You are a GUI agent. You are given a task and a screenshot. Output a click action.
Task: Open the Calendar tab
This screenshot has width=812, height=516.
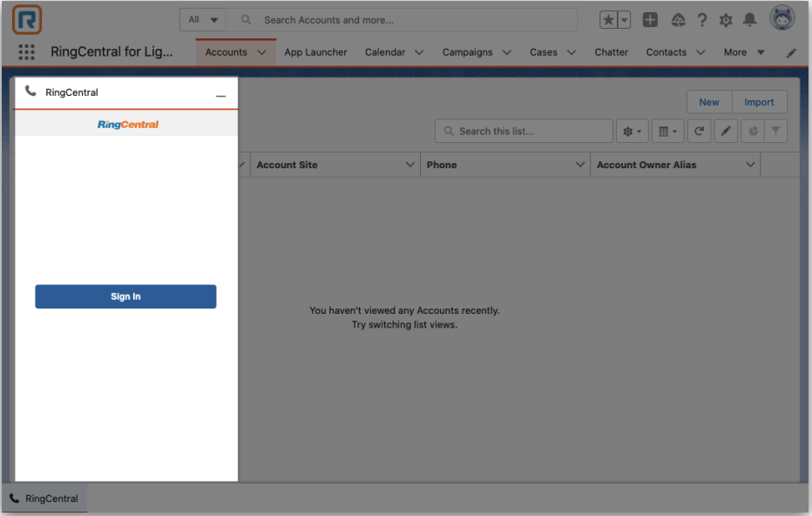coord(385,52)
